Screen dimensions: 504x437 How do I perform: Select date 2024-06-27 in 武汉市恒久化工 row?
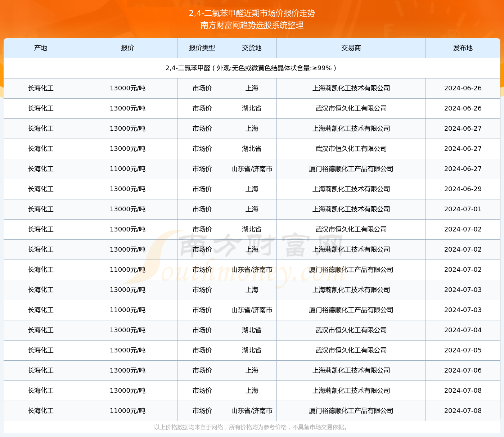[463, 149]
